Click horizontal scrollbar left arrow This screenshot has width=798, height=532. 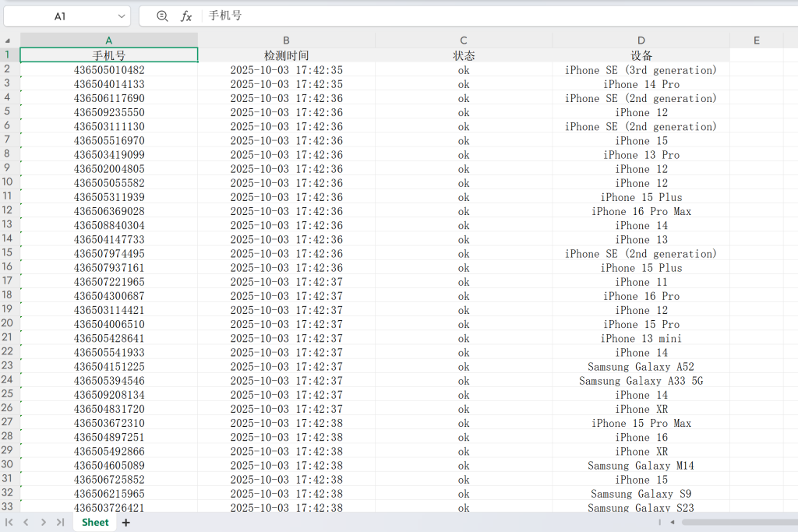(x=673, y=523)
